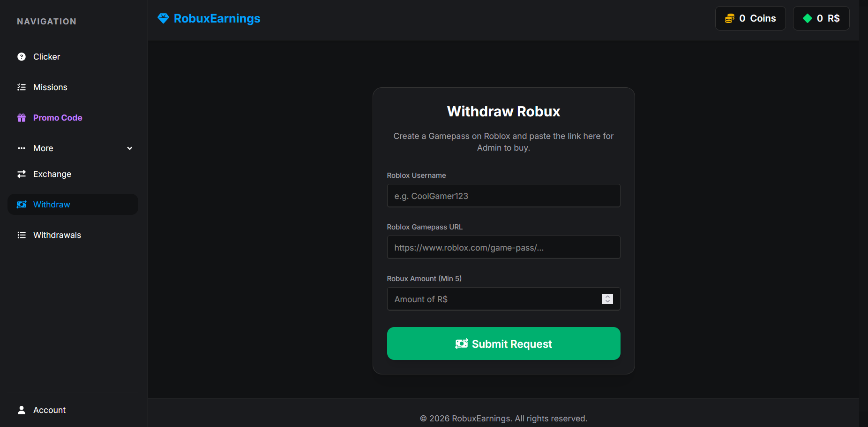Click the 'Withdraw Robux' heading

click(x=504, y=112)
